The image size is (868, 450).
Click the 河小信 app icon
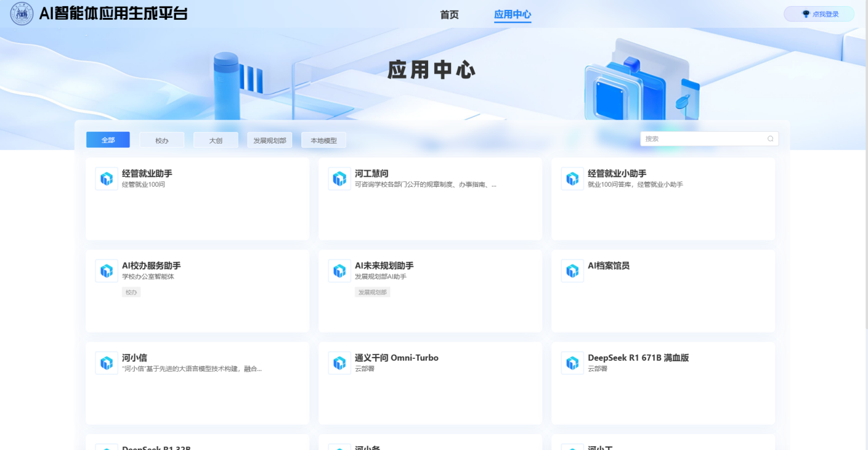pos(107,362)
